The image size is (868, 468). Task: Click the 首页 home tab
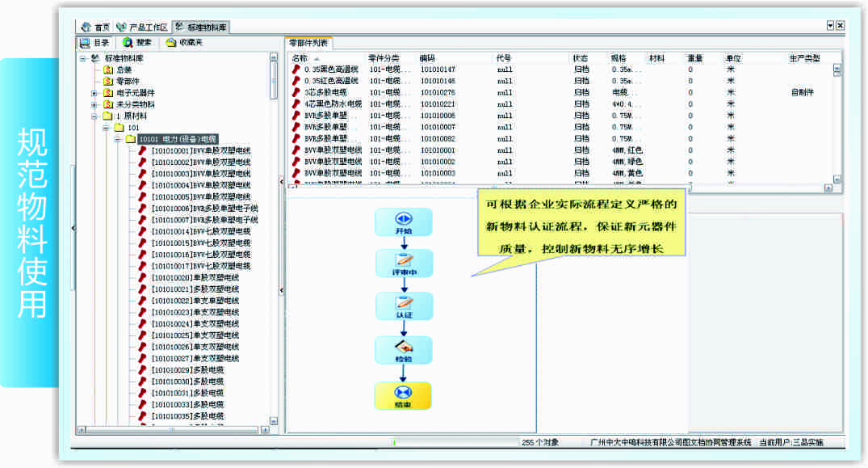[95, 27]
